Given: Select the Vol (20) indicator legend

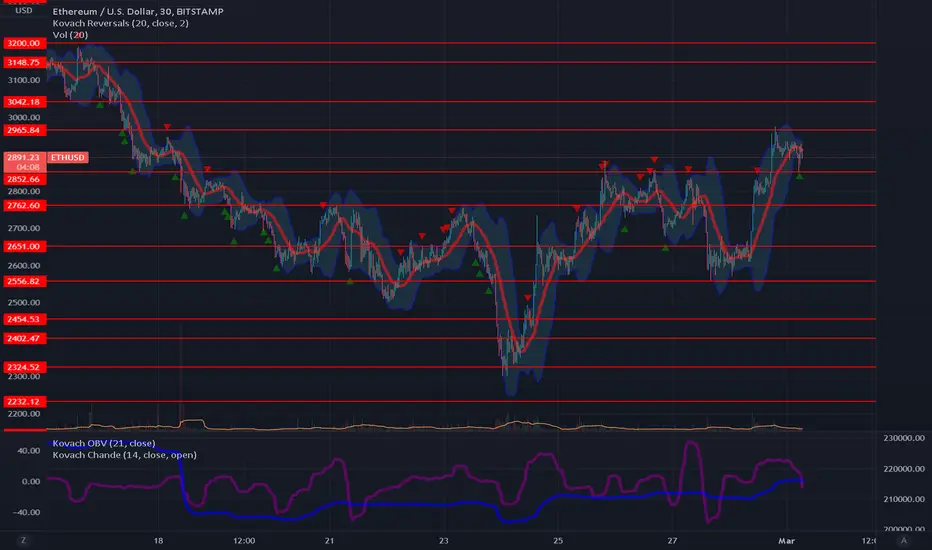Looking at the screenshot, I should (x=70, y=35).
